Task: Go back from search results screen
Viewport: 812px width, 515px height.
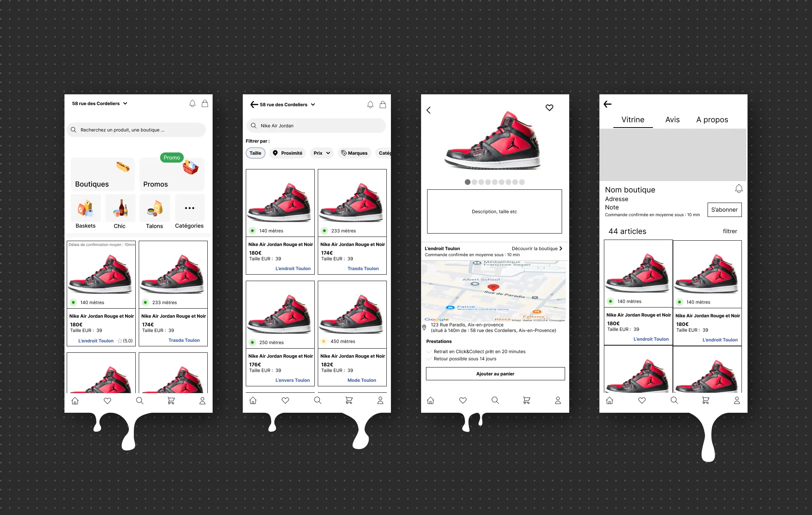Action: pyautogui.click(x=254, y=105)
